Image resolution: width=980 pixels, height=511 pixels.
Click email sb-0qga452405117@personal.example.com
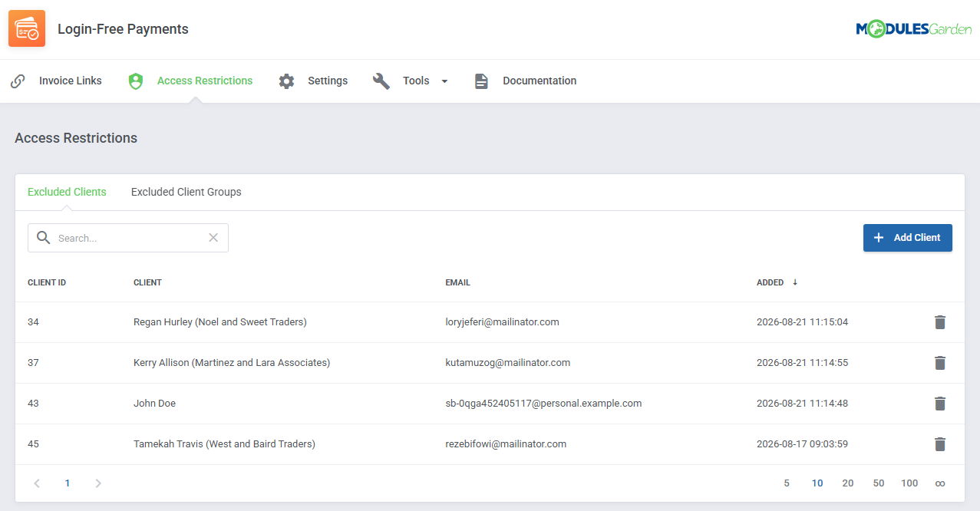543,404
